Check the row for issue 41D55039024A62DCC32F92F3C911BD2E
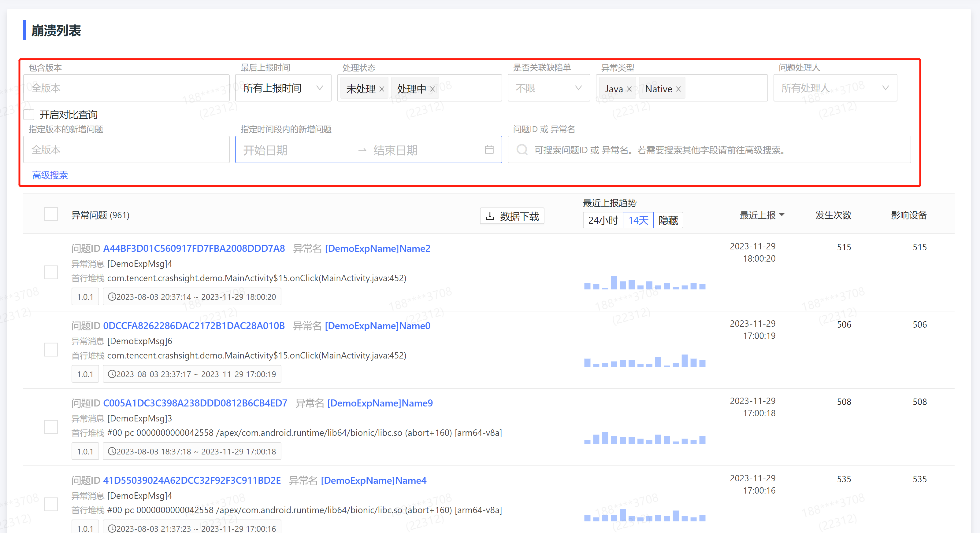 pyautogui.click(x=51, y=504)
